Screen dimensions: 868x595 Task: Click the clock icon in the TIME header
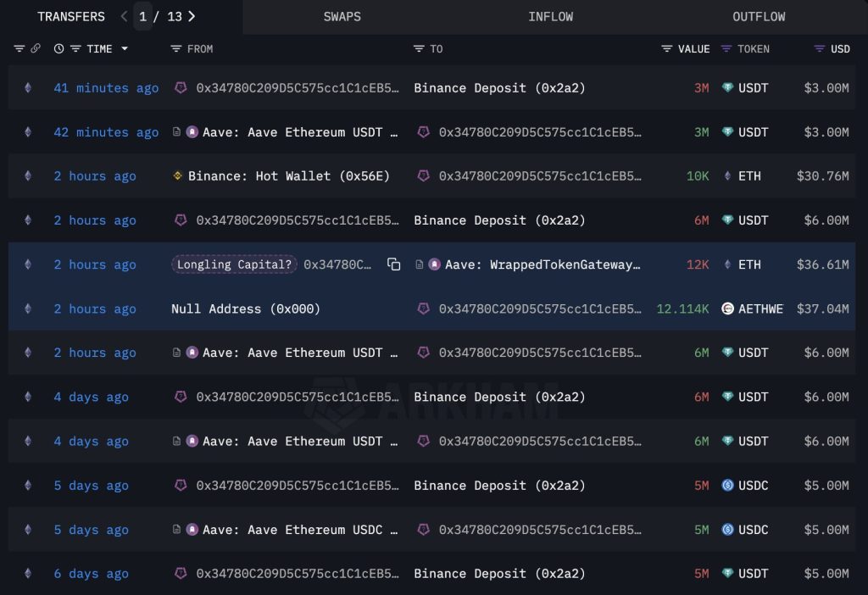(58, 49)
